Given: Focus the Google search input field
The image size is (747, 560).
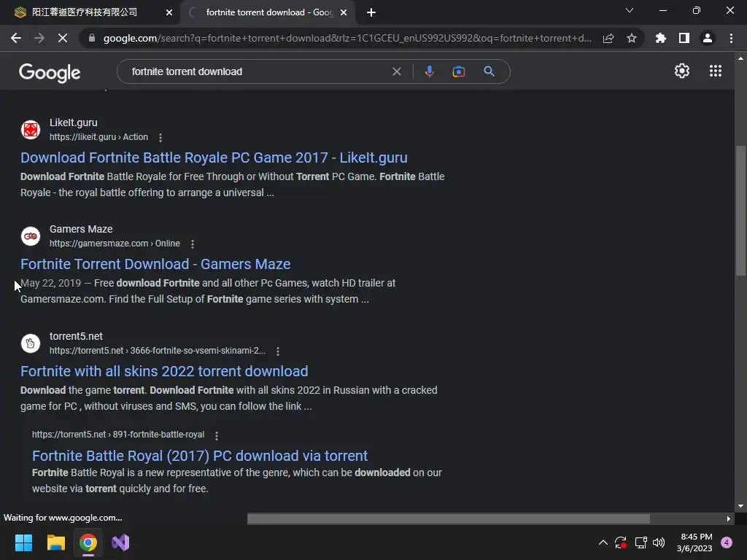Looking at the screenshot, I should [x=258, y=71].
